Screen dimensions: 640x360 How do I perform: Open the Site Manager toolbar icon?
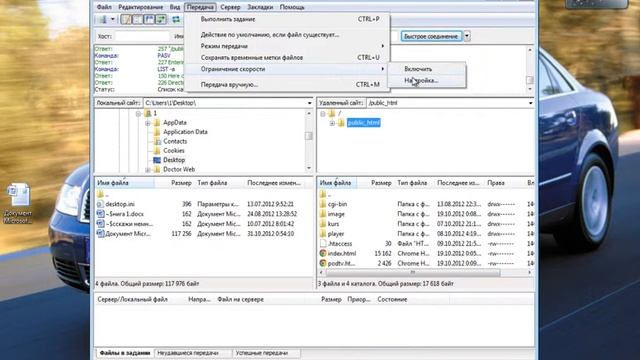103,19
